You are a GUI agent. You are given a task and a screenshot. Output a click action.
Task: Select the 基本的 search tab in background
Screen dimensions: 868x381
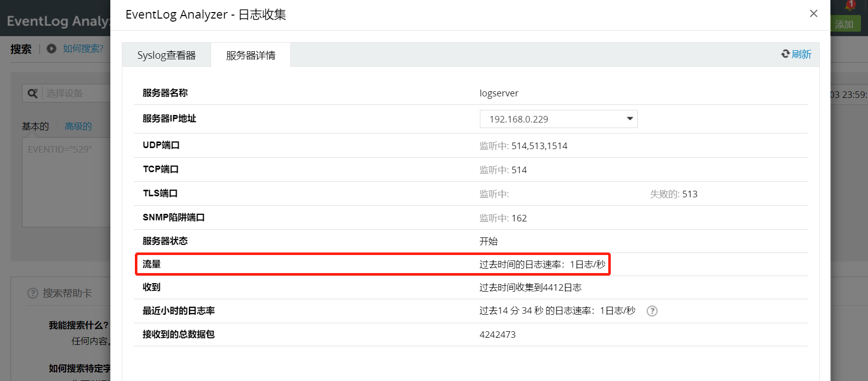click(x=35, y=126)
